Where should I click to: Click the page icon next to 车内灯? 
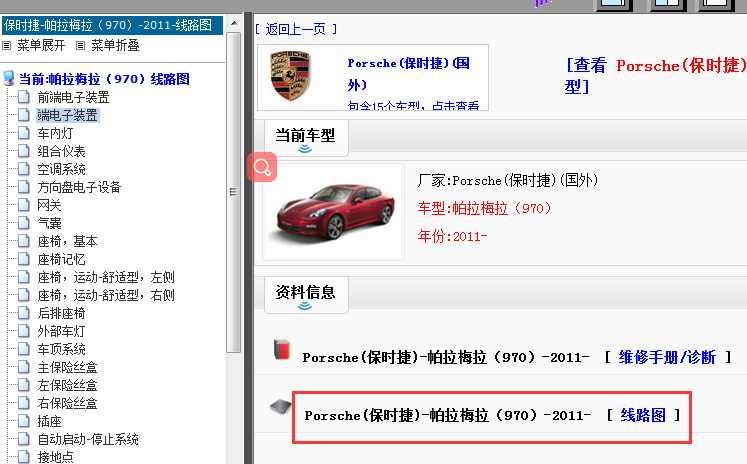tap(24, 133)
